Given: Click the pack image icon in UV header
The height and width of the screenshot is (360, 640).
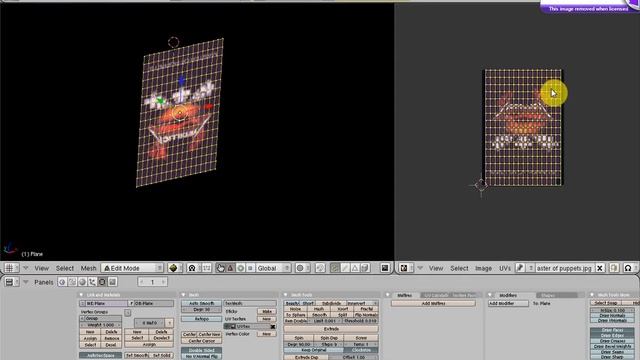Looking at the screenshot, I should tap(614, 268).
